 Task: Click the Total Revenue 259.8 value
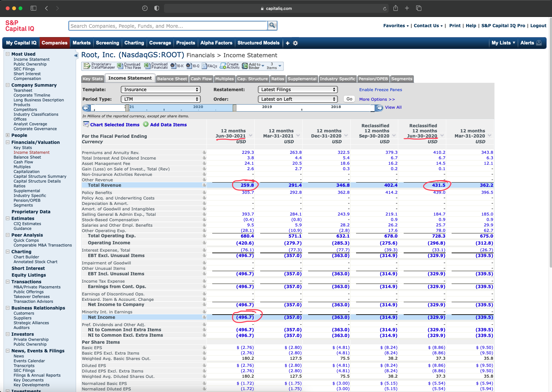pyautogui.click(x=247, y=185)
